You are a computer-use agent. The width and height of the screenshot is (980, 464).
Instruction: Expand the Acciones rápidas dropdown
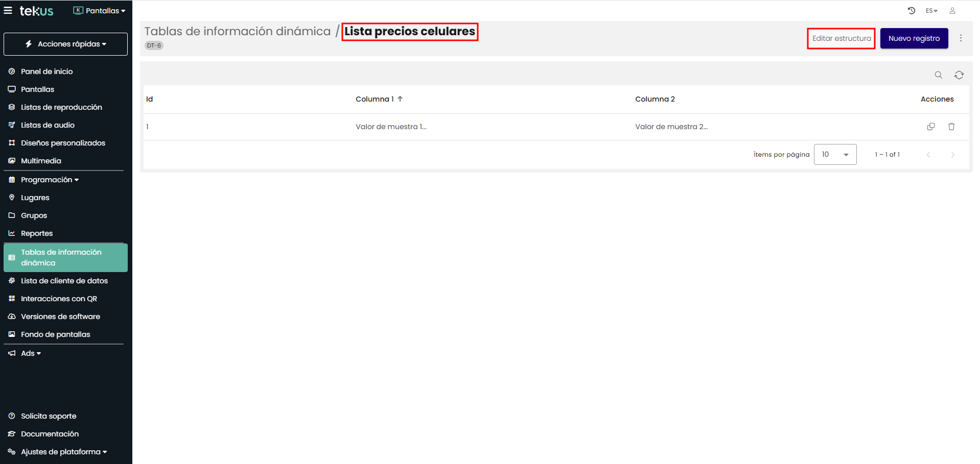click(66, 44)
